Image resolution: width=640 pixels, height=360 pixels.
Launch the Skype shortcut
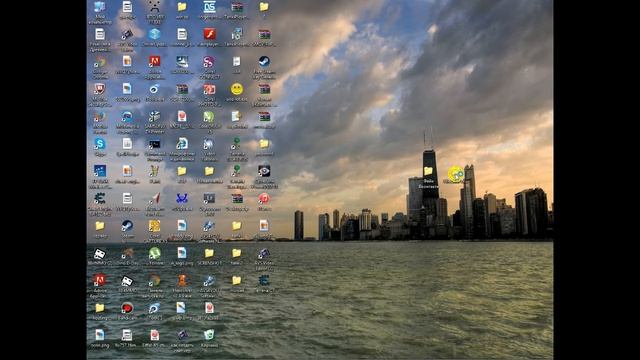tap(100, 144)
